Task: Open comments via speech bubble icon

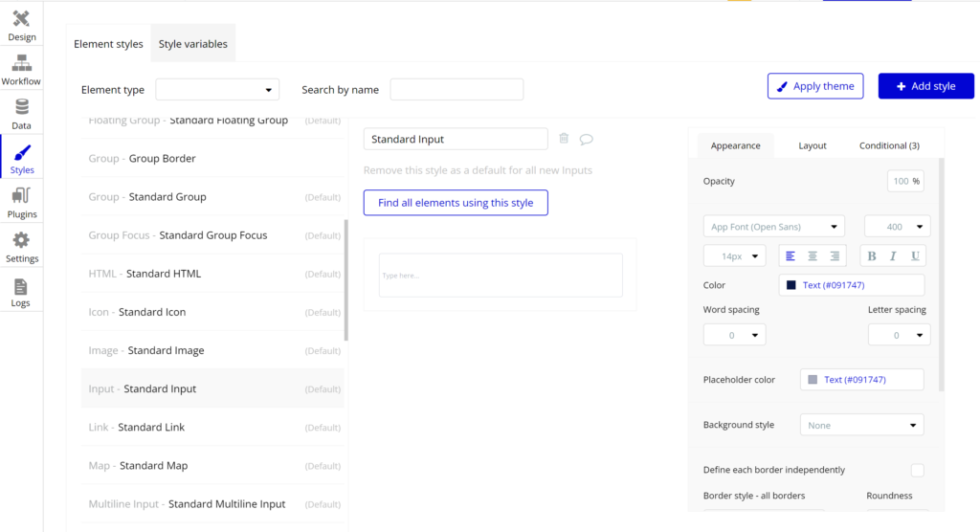Action: [x=586, y=139]
